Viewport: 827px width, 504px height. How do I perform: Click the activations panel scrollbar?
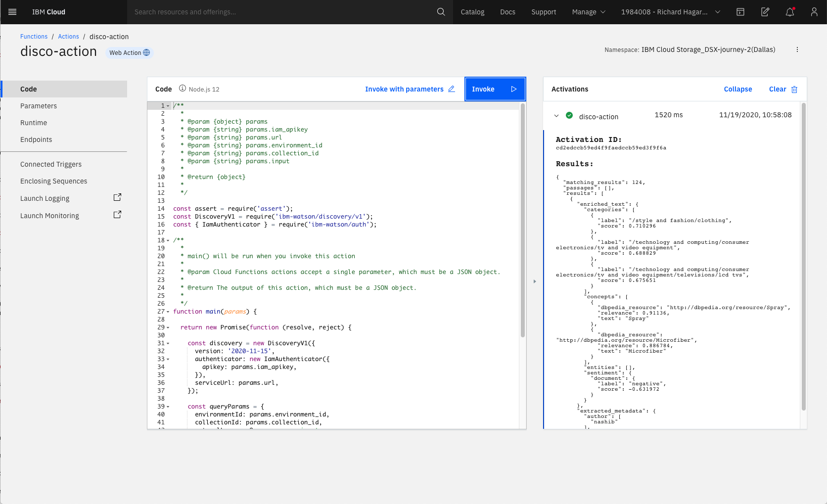pyautogui.click(x=804, y=256)
